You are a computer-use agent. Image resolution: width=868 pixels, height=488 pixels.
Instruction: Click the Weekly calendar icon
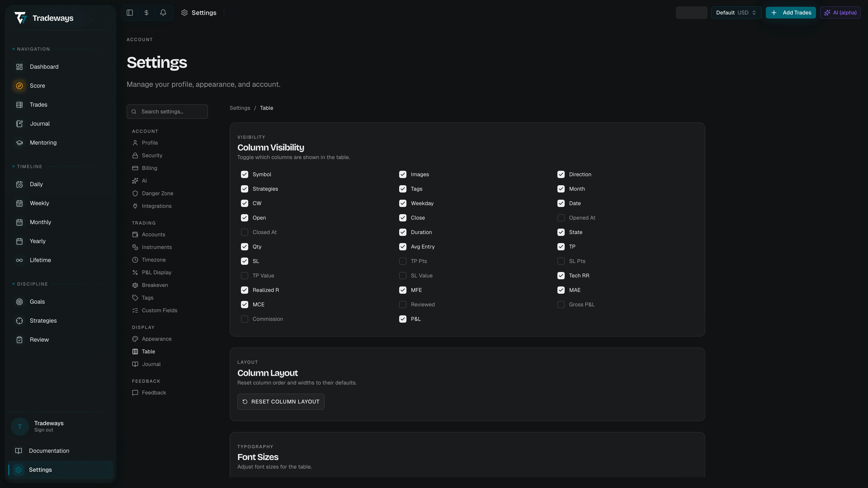point(19,203)
